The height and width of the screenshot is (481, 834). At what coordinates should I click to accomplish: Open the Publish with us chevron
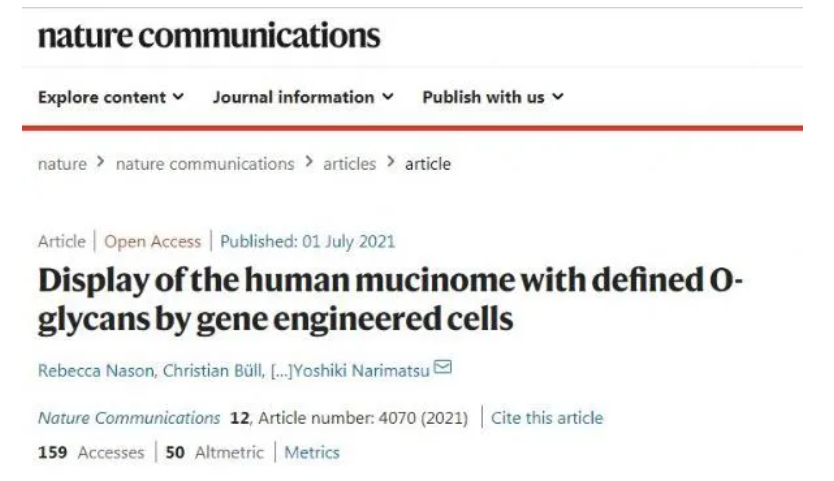(558, 97)
